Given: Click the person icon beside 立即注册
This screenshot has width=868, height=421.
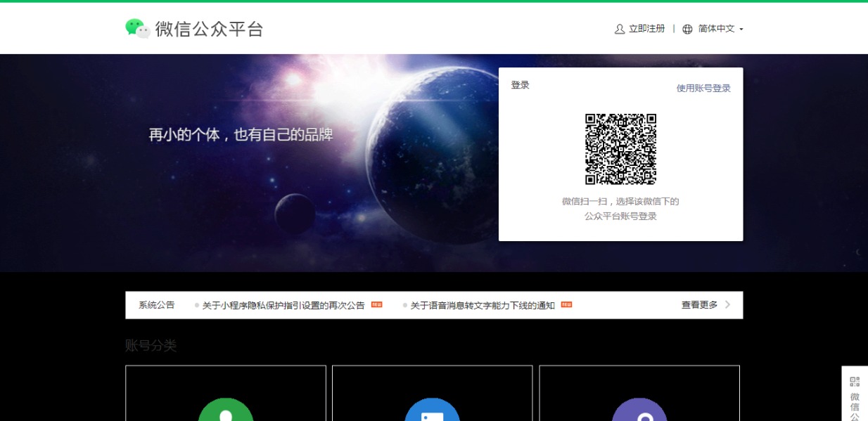Looking at the screenshot, I should pos(618,29).
